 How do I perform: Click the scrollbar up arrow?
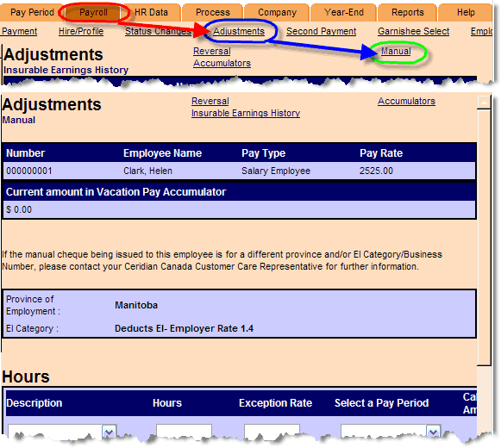pyautogui.click(x=484, y=103)
